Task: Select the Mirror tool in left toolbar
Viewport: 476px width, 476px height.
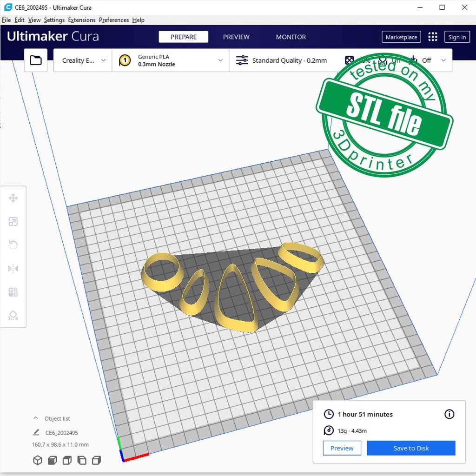Action: tap(13, 269)
